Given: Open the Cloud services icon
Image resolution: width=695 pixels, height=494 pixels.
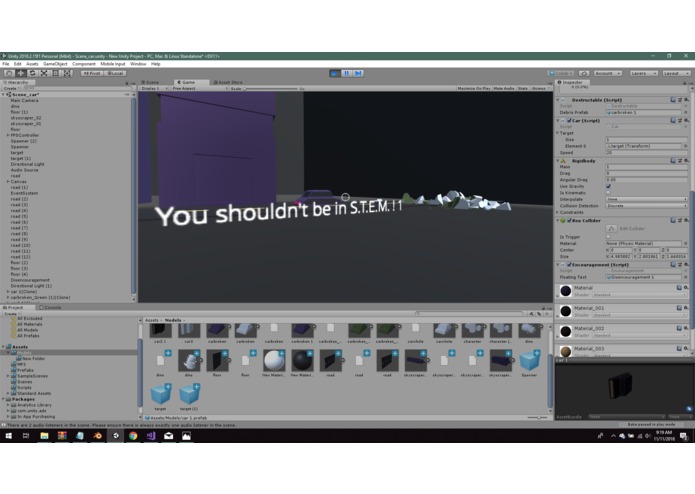Looking at the screenshot, I should click(x=584, y=73).
